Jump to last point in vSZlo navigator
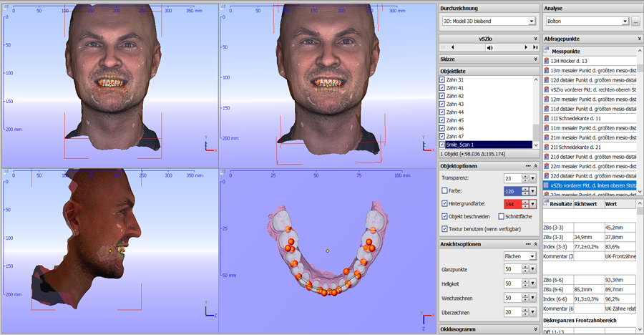This screenshot has height=335, width=644. click(535, 47)
